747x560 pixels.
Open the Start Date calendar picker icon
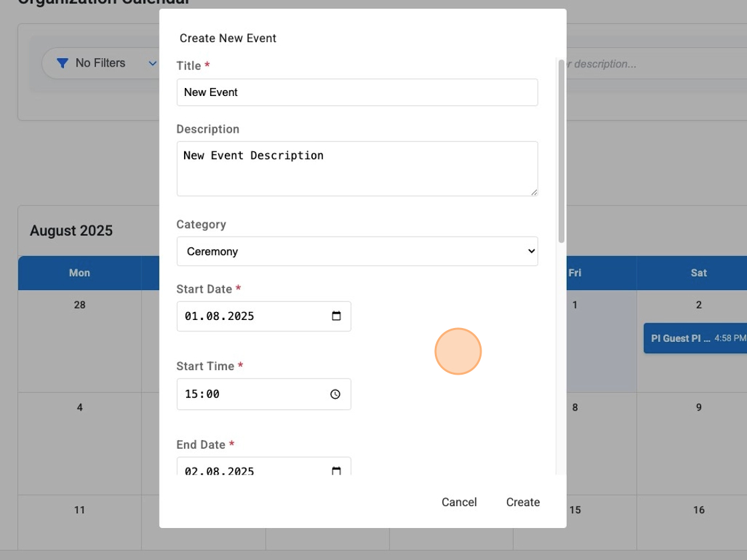(x=336, y=316)
